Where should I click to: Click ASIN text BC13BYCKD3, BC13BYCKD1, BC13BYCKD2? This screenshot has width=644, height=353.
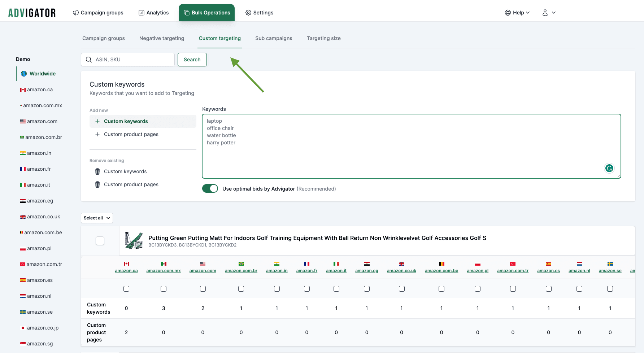(x=192, y=245)
